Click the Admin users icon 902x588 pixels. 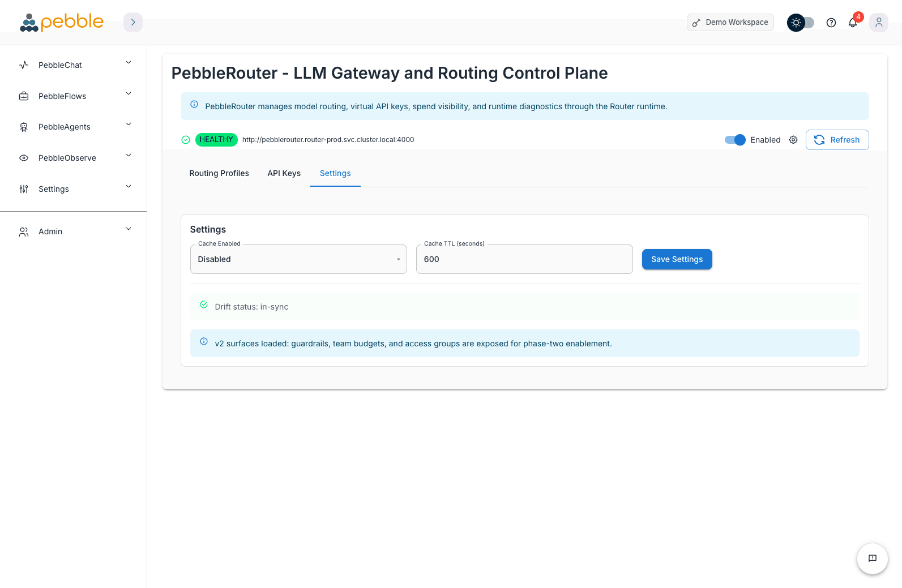(23, 231)
